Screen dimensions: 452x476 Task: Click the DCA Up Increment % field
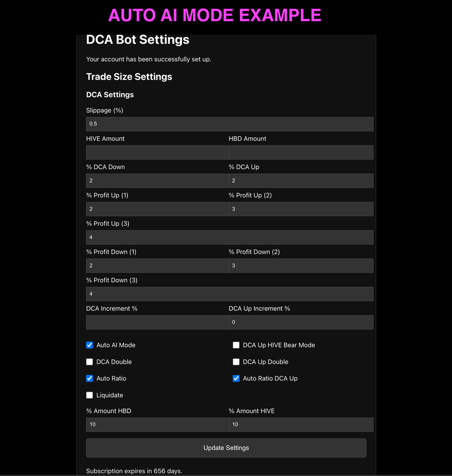point(301,322)
